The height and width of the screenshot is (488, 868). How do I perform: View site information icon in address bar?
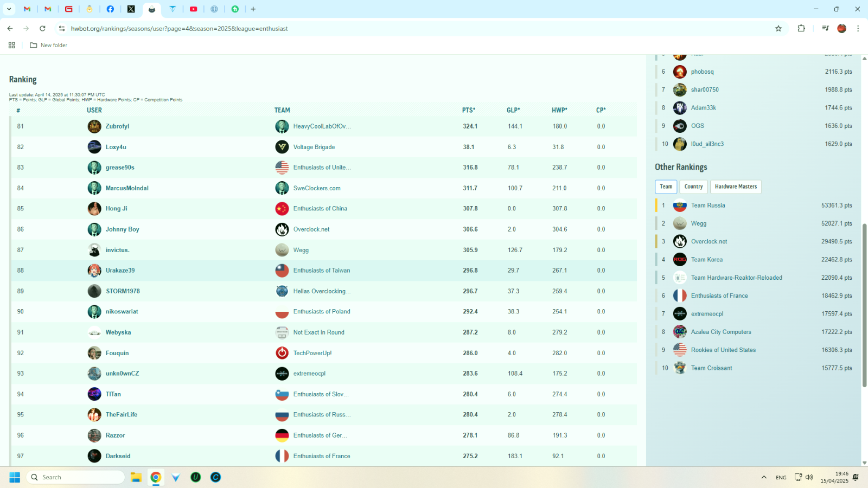[62, 28]
